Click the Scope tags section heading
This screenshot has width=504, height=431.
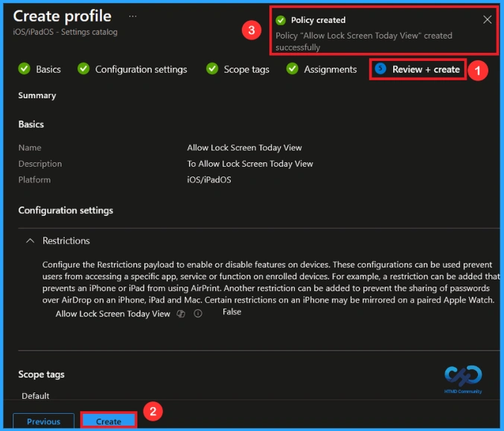(41, 374)
